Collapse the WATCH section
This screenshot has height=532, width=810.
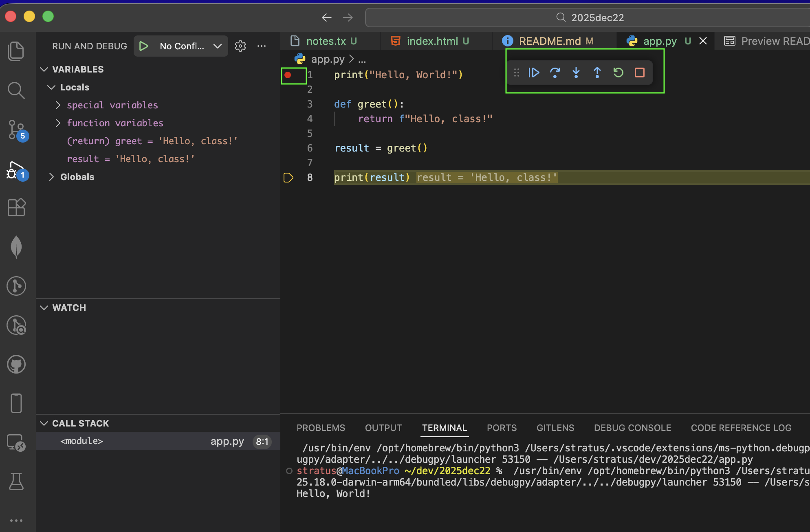[x=44, y=308]
